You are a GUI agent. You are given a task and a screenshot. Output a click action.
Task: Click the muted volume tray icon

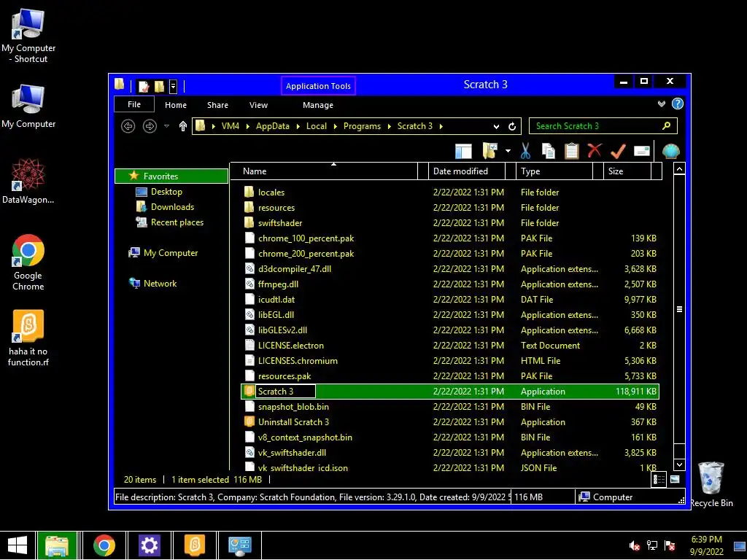[634, 545]
